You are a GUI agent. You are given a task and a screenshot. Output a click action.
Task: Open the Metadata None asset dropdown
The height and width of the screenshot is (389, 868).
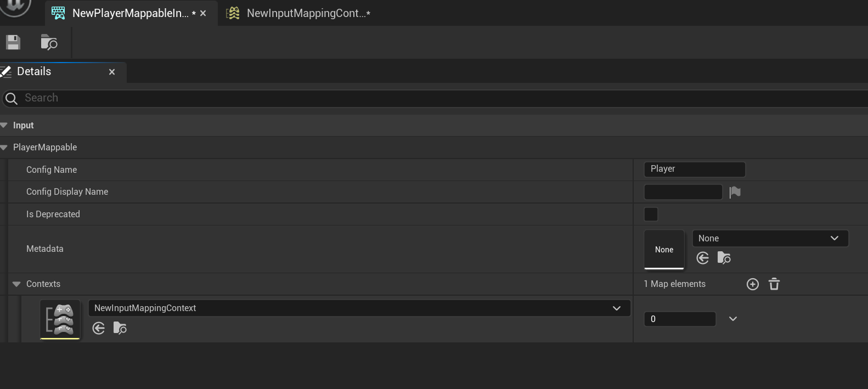click(770, 239)
